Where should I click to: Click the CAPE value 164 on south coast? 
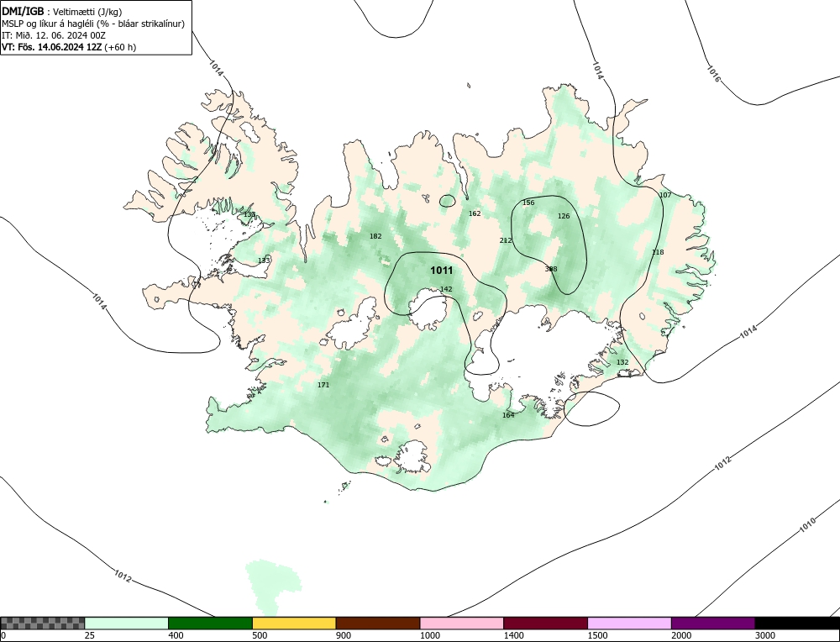coord(508,415)
